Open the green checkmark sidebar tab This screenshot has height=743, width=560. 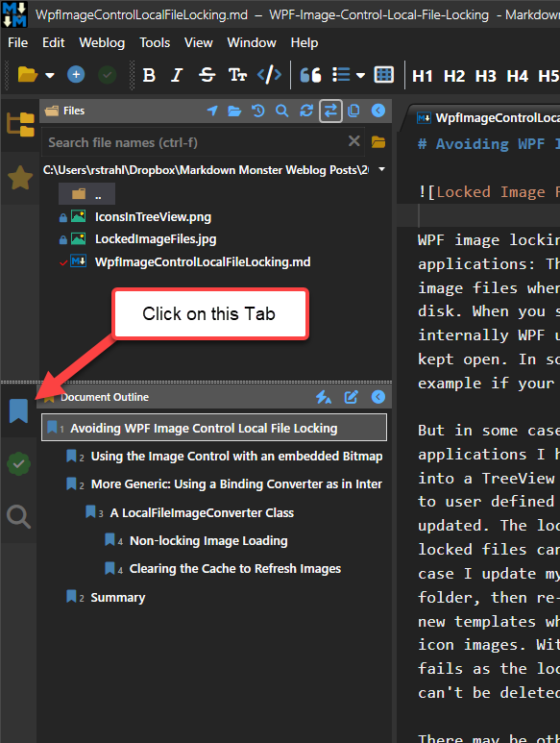point(18,463)
